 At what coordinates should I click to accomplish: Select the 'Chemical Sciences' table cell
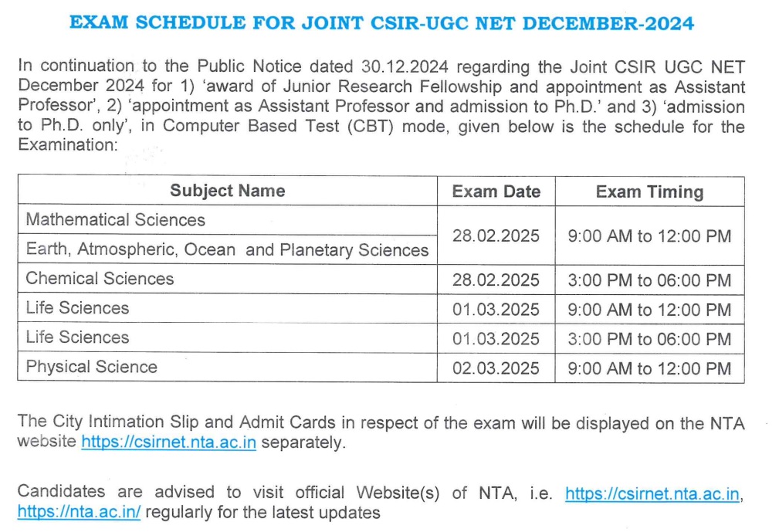point(100,279)
